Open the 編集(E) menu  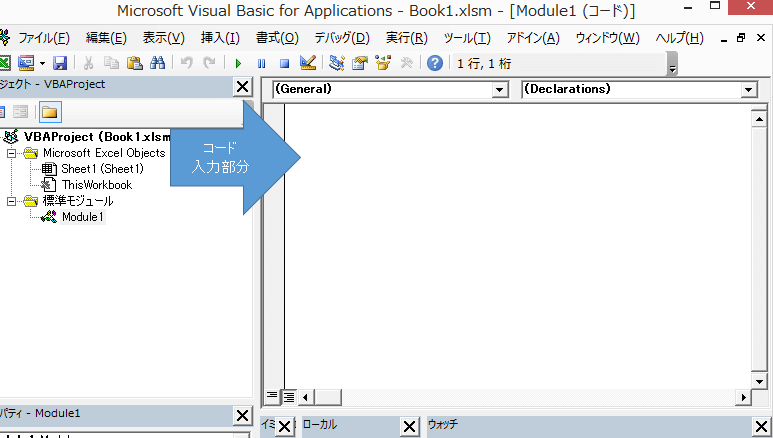(106, 38)
